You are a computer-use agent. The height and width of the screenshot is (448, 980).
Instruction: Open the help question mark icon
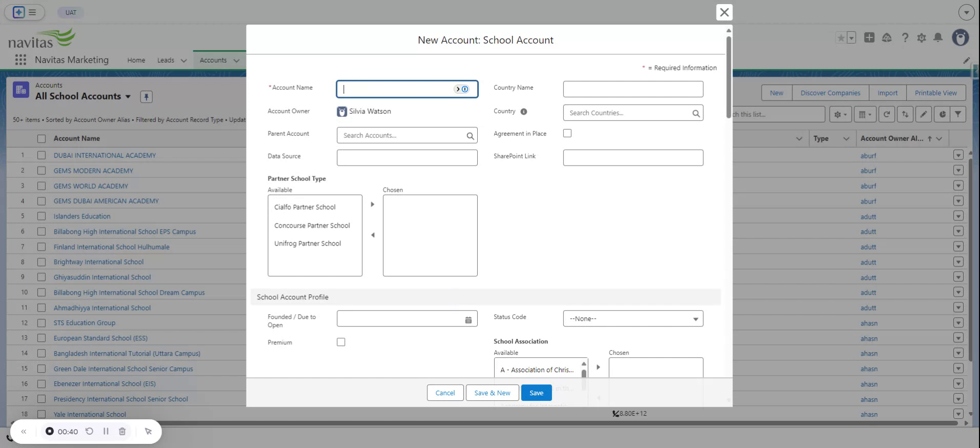(x=905, y=37)
